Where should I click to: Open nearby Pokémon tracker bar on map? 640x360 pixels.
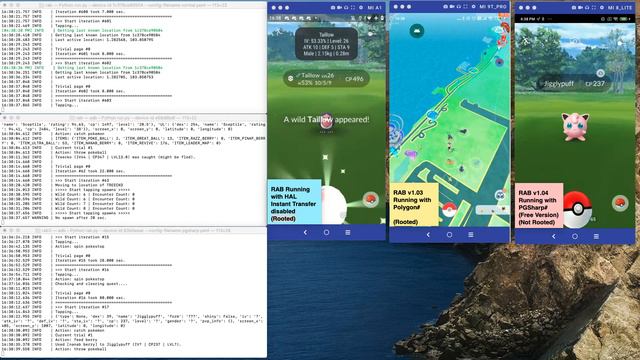493,210
